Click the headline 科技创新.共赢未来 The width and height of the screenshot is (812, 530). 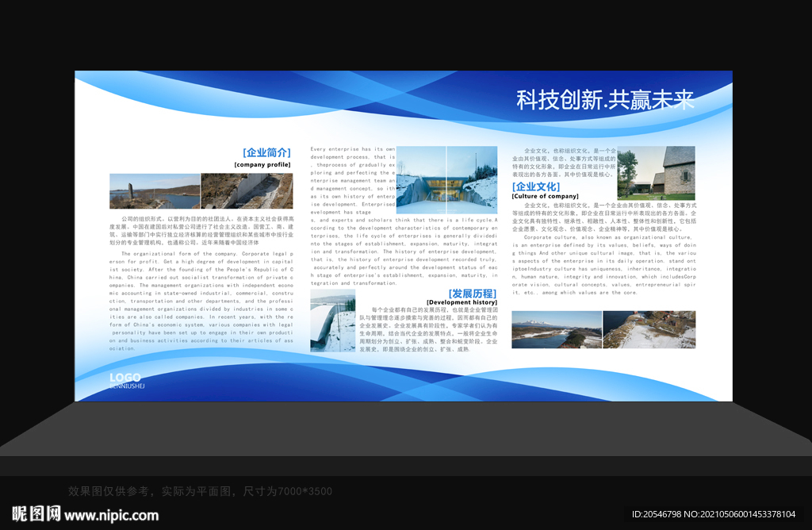[605, 99]
